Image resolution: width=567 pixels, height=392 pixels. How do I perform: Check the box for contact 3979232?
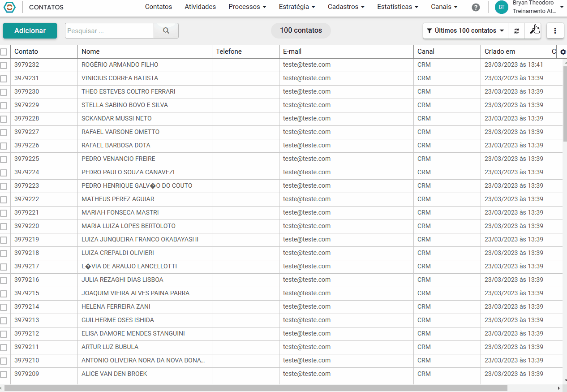(x=4, y=65)
